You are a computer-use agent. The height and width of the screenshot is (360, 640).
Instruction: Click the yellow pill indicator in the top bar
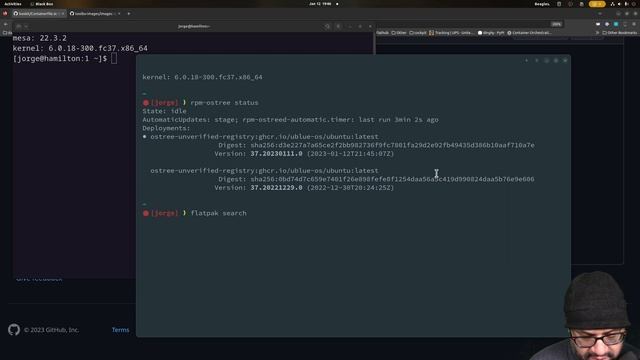point(597,4)
